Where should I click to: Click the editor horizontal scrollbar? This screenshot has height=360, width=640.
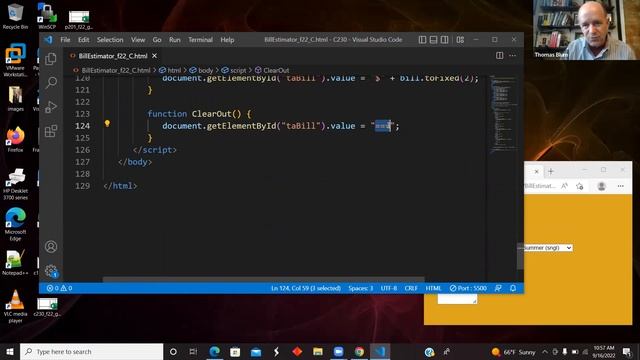(263, 280)
